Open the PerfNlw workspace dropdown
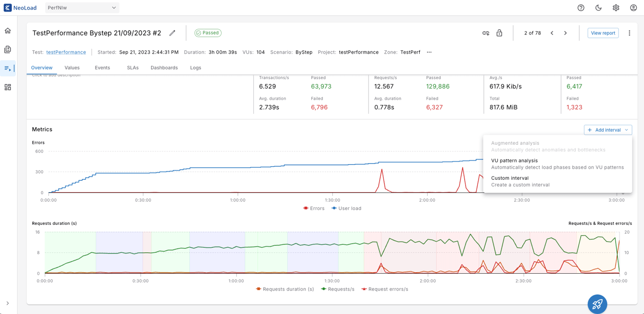 82,8
